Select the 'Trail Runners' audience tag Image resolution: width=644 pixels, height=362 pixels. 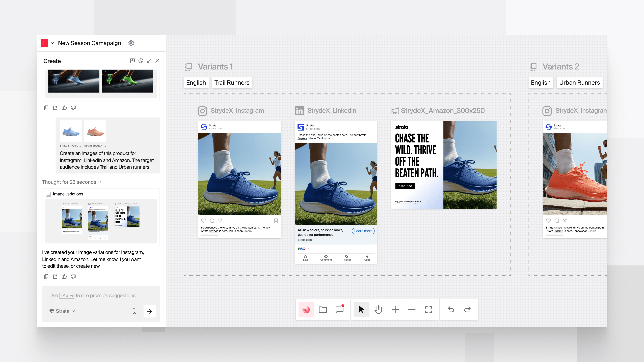tap(232, 83)
